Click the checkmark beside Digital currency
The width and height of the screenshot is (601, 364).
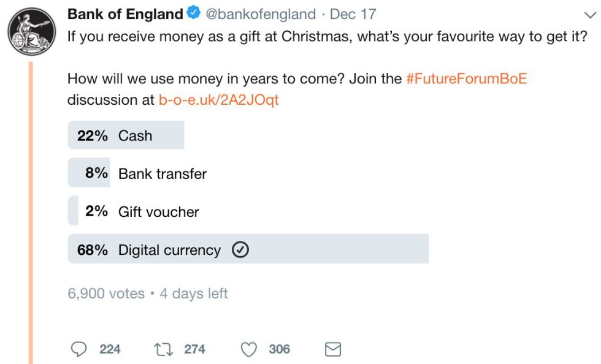coord(240,250)
